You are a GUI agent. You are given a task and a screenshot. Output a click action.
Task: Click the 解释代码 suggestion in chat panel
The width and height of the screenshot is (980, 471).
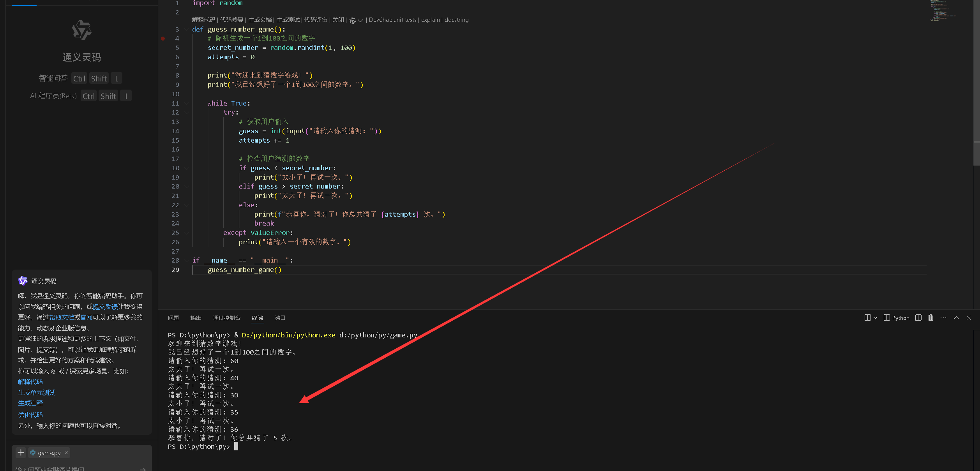coord(30,382)
